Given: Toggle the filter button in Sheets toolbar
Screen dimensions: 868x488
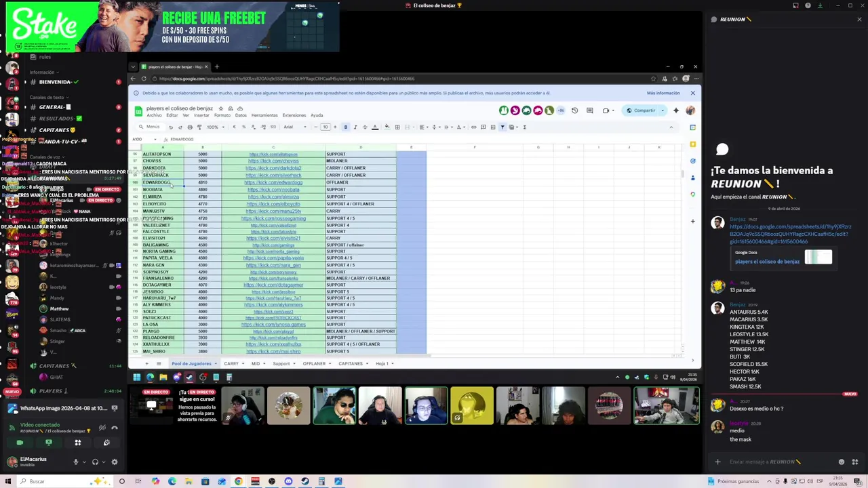Looking at the screenshot, I should [x=502, y=127].
